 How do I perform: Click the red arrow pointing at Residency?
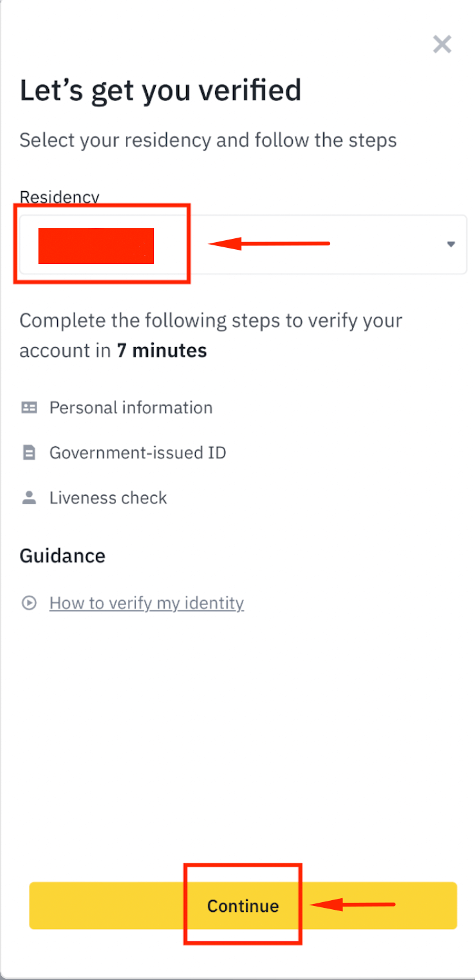270,243
